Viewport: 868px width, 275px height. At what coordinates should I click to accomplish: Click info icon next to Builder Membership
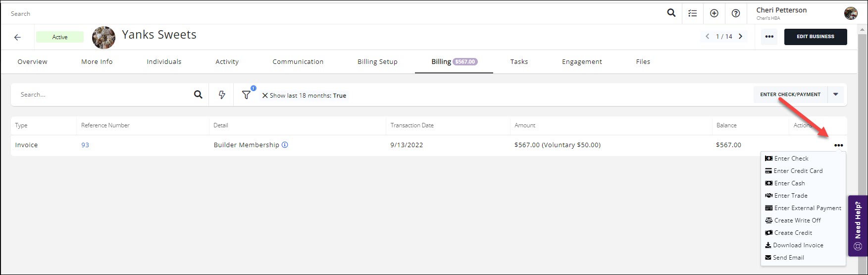(285, 145)
